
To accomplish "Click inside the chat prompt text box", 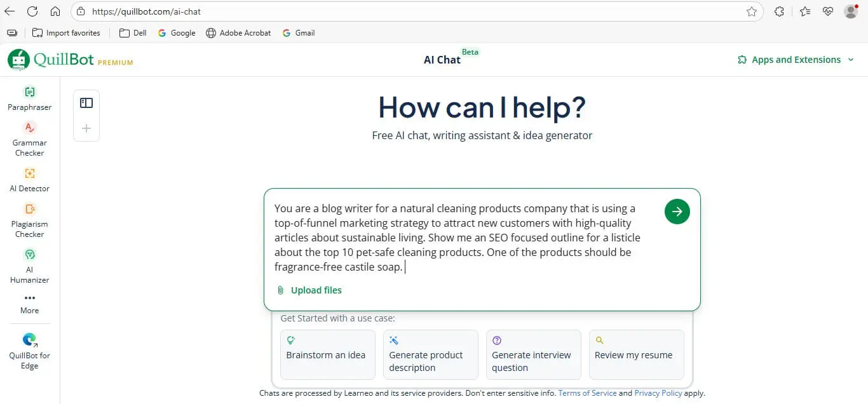I will [x=464, y=238].
